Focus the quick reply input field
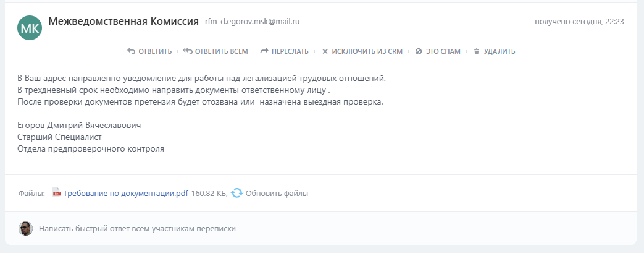The width and height of the screenshot is (644, 253). [247, 228]
